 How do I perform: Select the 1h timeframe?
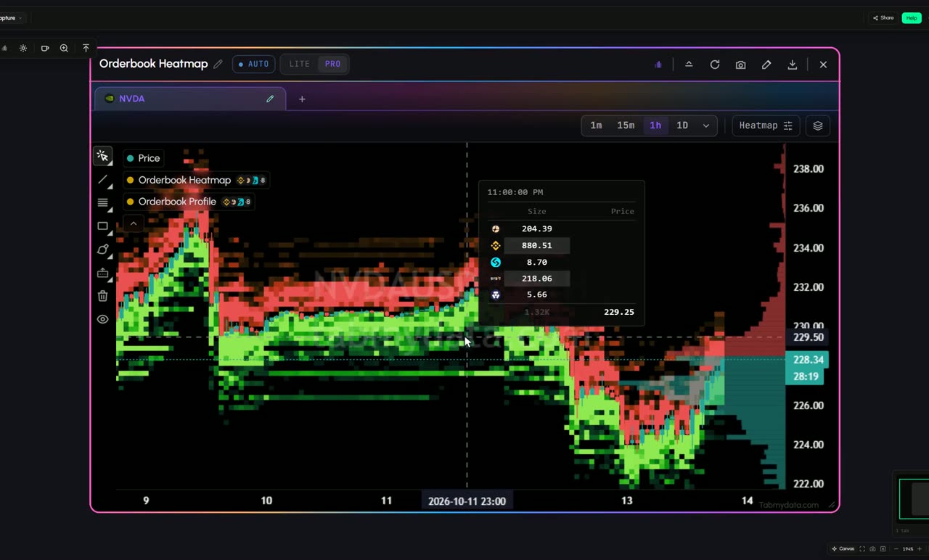click(x=655, y=125)
